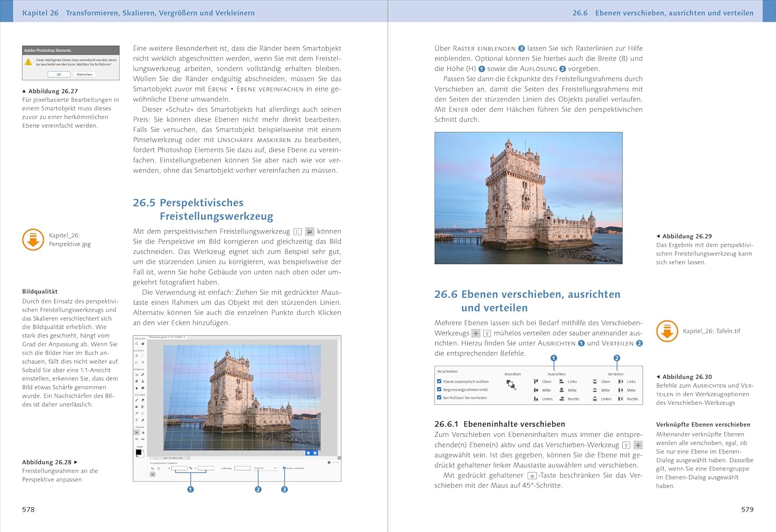776x532 pixels.
Task: Open help icon in tool options bar
Action: 329,462
